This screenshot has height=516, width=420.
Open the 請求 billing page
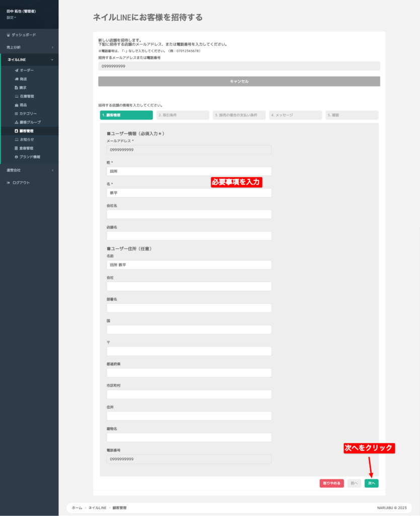24,88
